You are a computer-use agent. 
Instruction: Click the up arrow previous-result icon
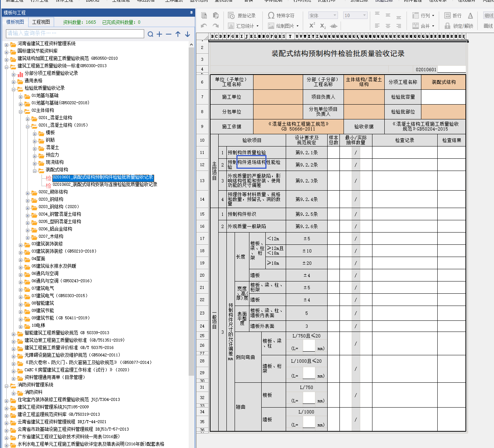[178, 34]
